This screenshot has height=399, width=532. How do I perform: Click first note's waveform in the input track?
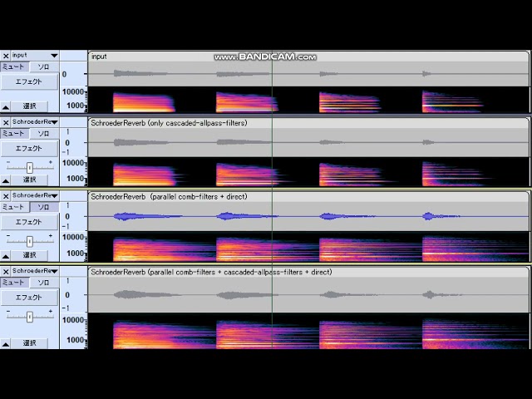click(140, 73)
